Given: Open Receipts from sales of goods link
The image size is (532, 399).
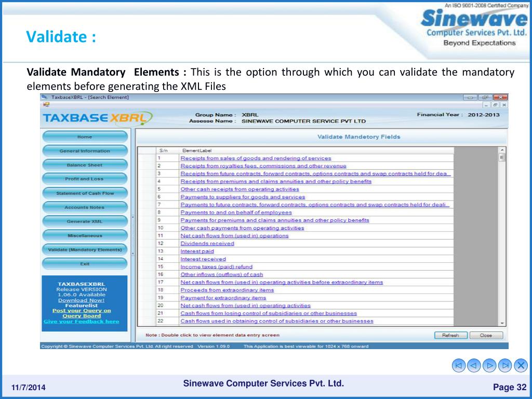Looking at the screenshot, I should (x=256, y=158).
